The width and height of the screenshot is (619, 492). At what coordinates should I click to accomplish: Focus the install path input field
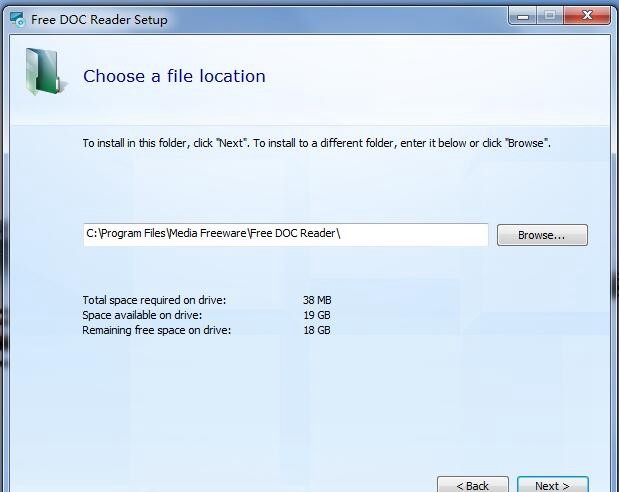(x=286, y=235)
